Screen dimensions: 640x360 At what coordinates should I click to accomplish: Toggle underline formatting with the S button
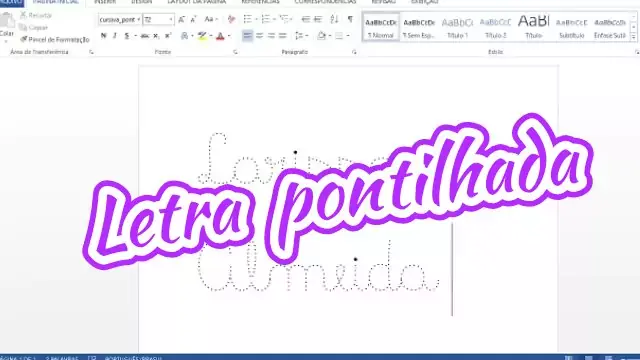click(x=127, y=36)
